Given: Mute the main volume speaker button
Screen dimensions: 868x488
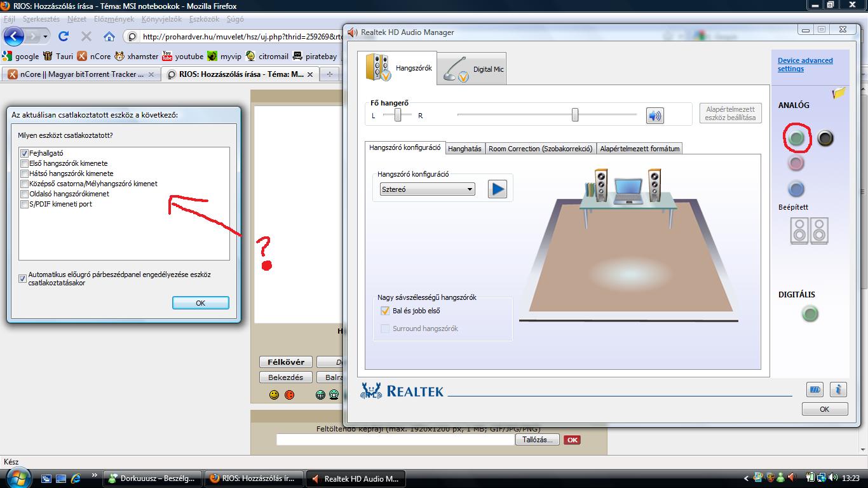Looking at the screenshot, I should (x=654, y=116).
